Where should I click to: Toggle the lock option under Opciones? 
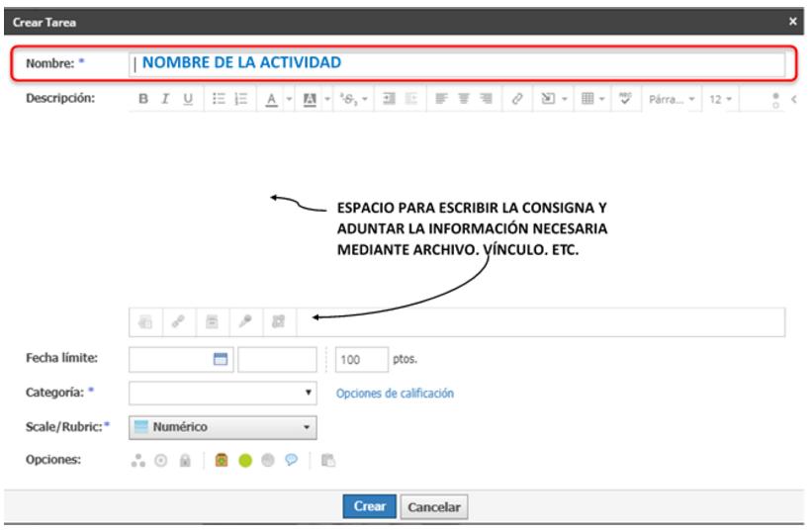pos(184,461)
